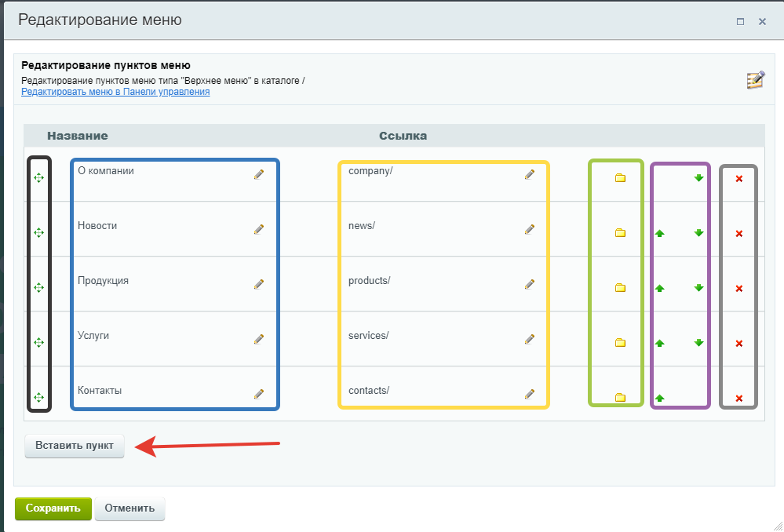Browse folder for the products/ link
784x532 pixels.
620,288
